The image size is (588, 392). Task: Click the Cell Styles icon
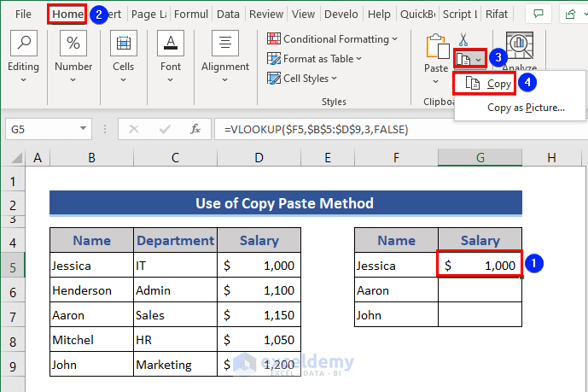(274, 78)
